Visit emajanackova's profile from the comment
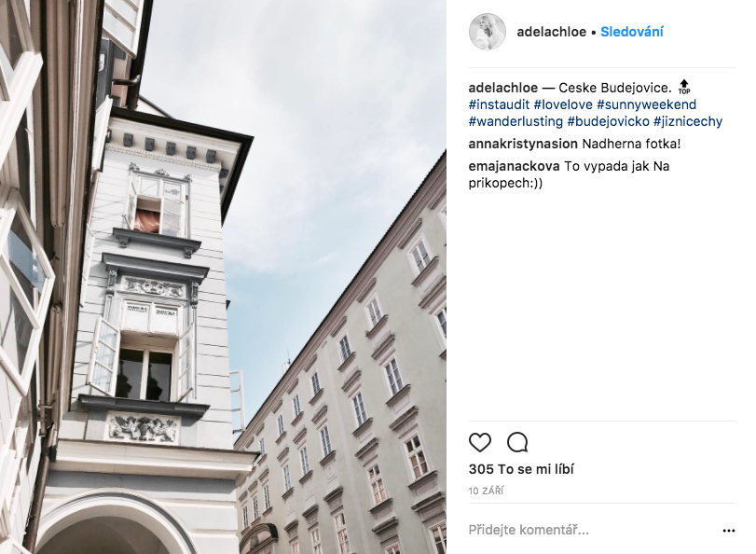Viewport: 756px width, 554px height. (514, 167)
